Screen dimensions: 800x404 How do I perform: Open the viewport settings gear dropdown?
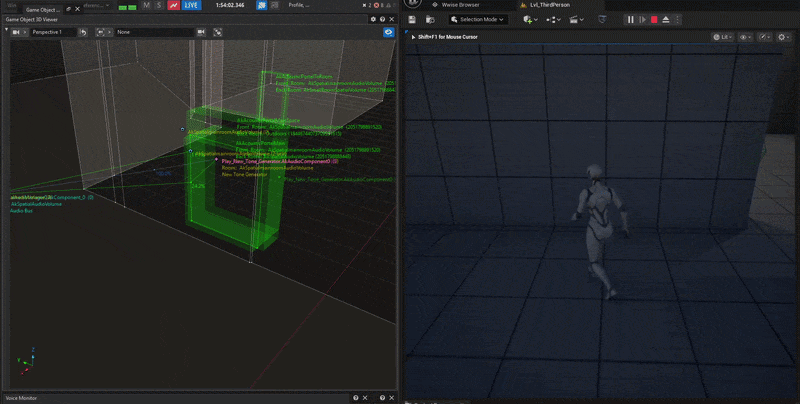coord(783,37)
